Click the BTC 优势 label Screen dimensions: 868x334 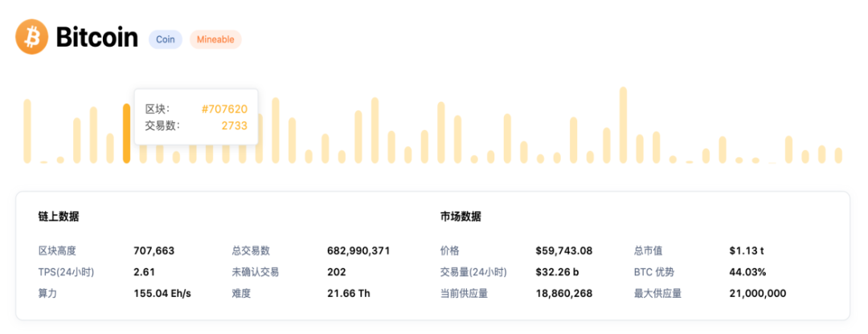[x=654, y=272]
